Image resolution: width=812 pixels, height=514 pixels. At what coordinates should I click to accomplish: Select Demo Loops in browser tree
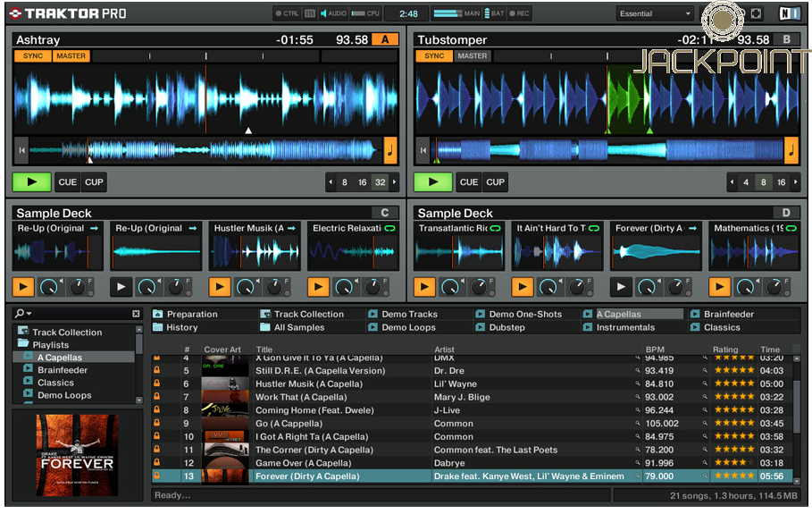click(x=64, y=395)
